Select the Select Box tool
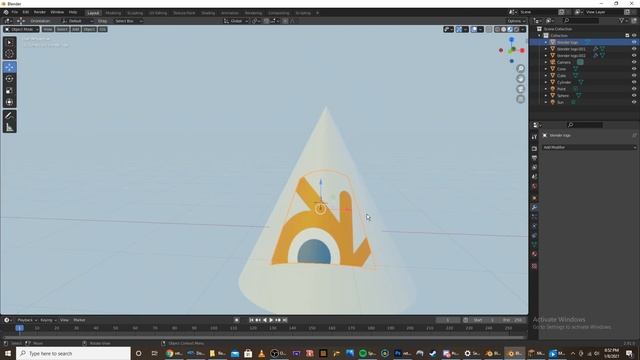Image resolution: width=640 pixels, height=360 pixels. (x=10, y=42)
